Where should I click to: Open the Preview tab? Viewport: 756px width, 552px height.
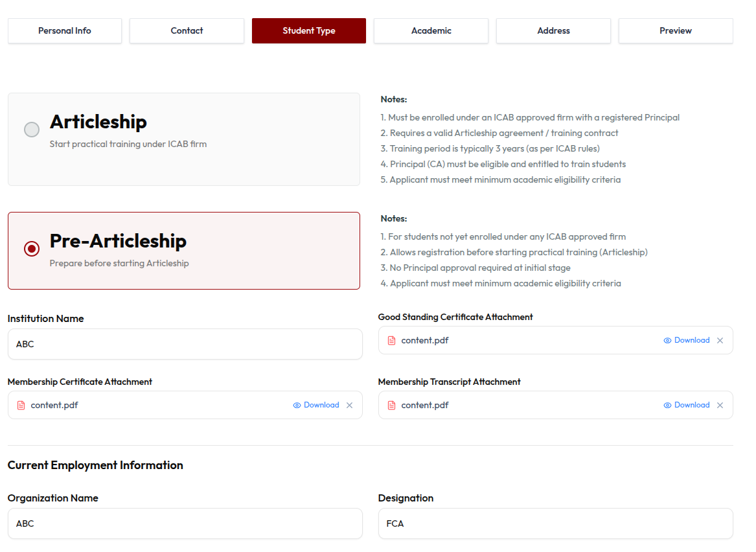coord(676,31)
